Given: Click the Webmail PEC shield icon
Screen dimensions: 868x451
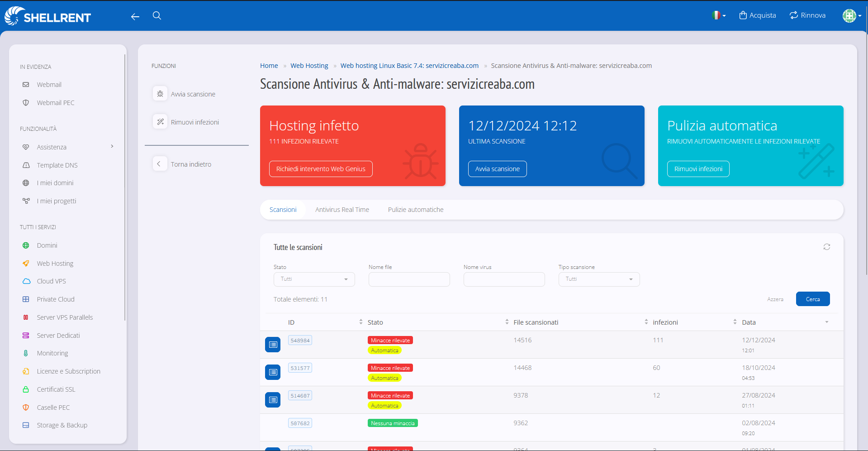Looking at the screenshot, I should tap(26, 103).
